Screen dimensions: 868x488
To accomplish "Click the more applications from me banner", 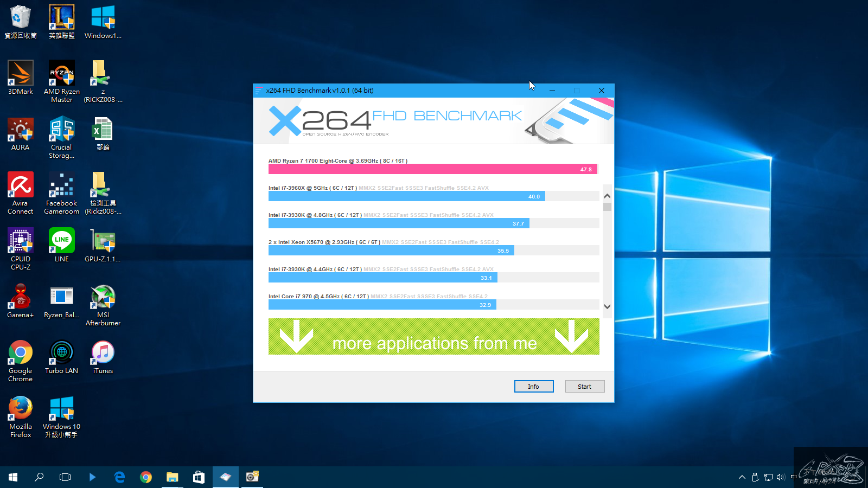I will coord(434,337).
